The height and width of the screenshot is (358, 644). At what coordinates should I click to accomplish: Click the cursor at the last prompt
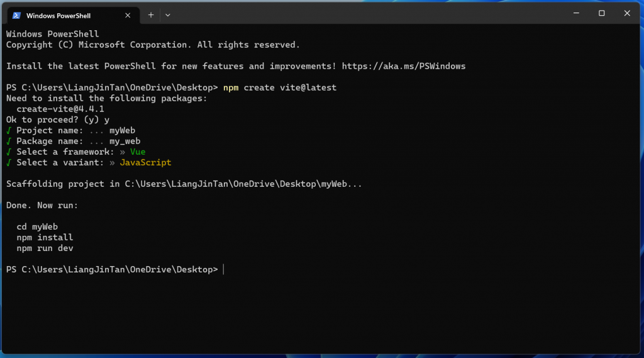coord(223,269)
